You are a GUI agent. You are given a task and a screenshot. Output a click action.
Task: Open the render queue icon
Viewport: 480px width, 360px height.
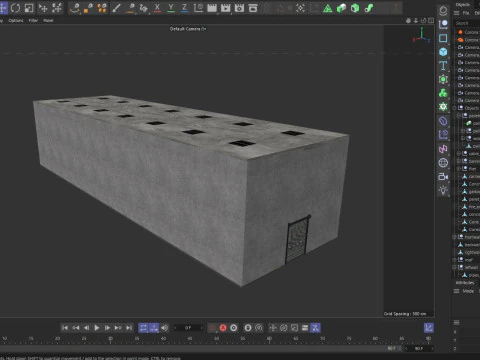pyautogui.click(x=253, y=8)
